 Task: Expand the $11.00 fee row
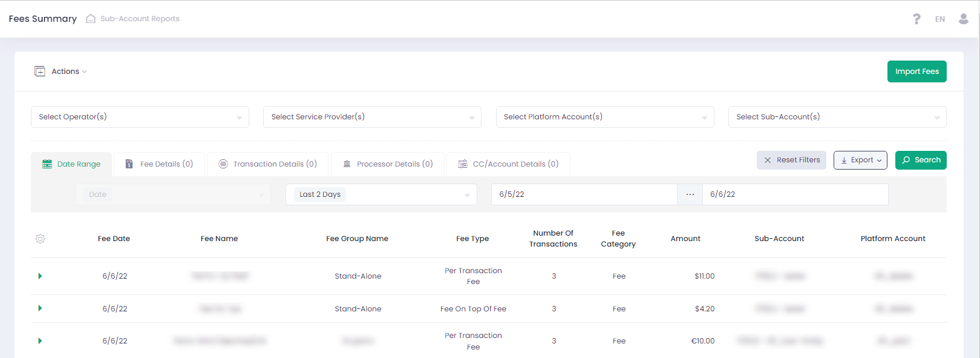[x=40, y=276]
